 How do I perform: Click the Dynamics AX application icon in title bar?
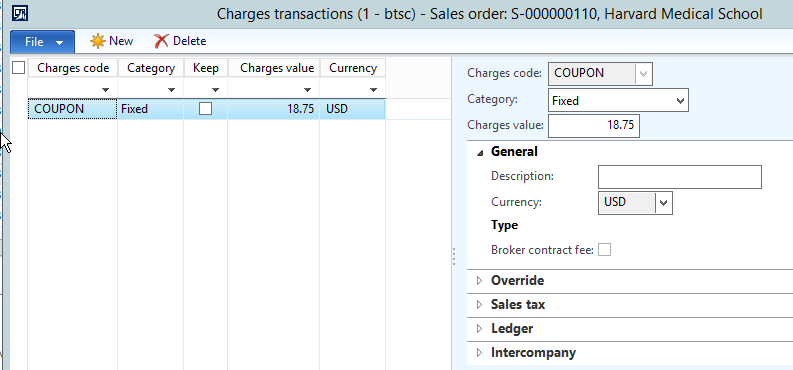pos(20,13)
